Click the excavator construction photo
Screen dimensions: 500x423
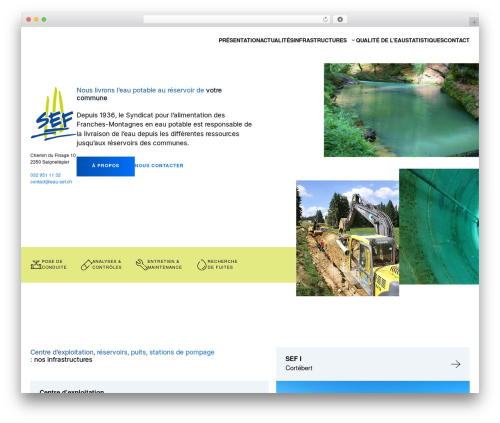coord(347,238)
